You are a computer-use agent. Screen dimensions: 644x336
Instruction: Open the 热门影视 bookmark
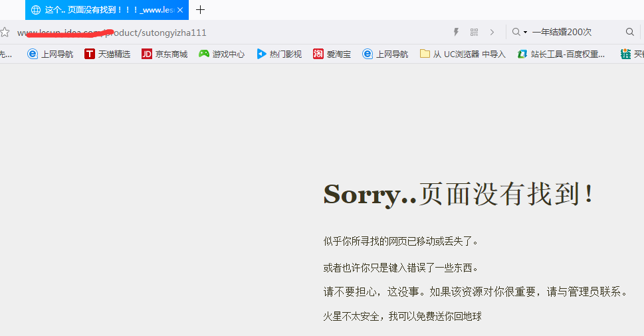pos(278,54)
